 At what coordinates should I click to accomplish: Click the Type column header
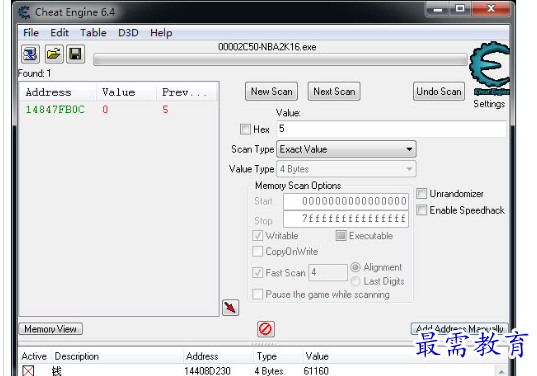pos(267,356)
